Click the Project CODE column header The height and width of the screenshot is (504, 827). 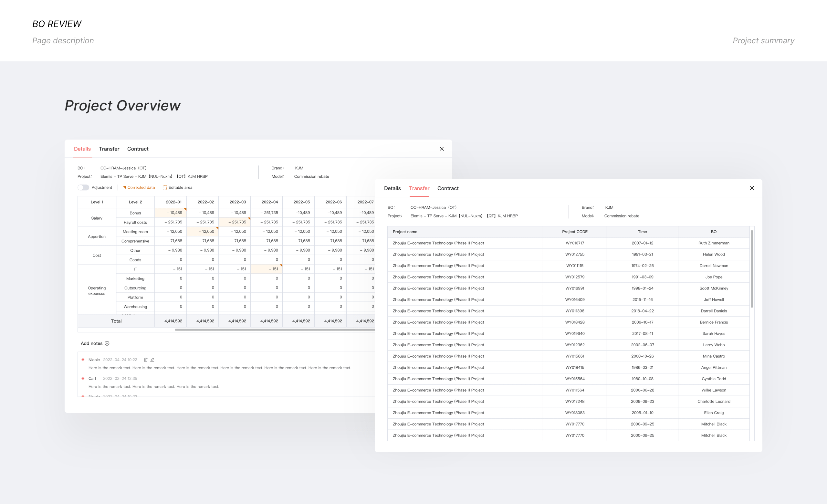(575, 232)
